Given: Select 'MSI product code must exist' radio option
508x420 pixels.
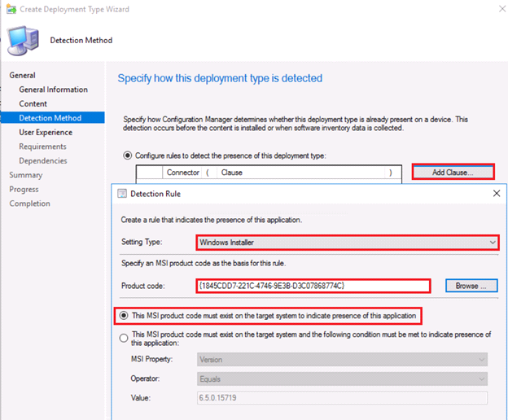Looking at the screenshot, I should (x=124, y=315).
